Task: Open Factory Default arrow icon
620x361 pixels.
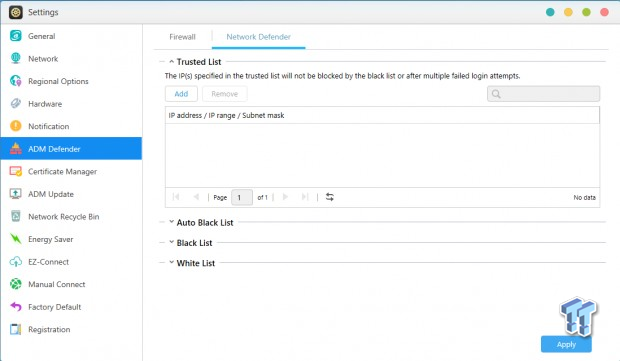Action: point(16,306)
